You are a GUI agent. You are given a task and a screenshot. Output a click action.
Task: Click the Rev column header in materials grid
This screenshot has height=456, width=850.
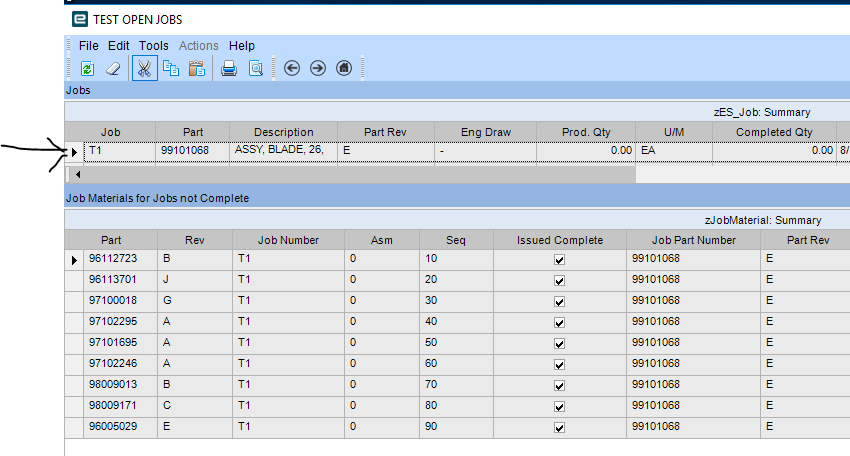(x=195, y=240)
